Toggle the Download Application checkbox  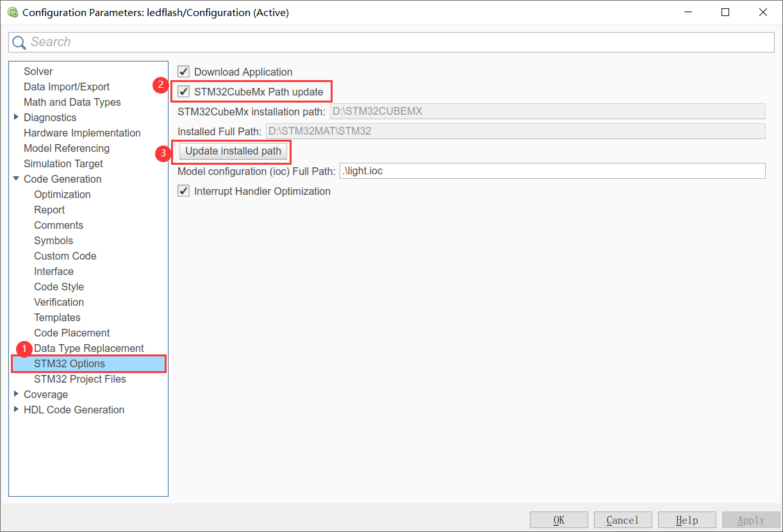click(183, 72)
